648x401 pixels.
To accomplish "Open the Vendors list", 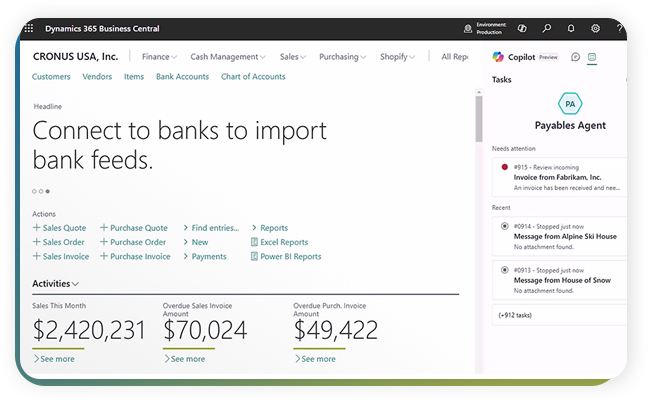I will tap(97, 76).
